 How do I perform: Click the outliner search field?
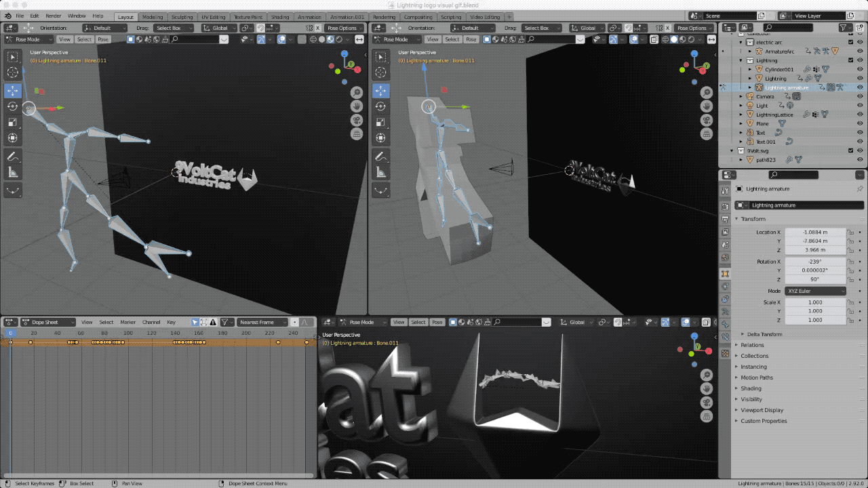(x=787, y=28)
